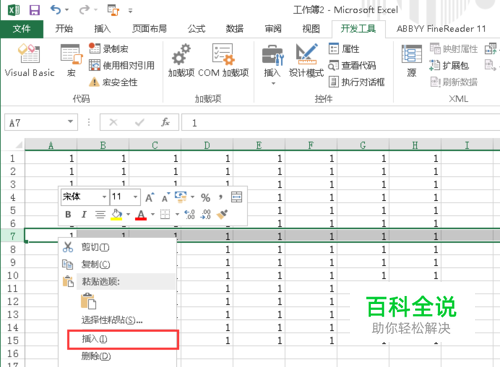500x367 pixels.
Task: Switch to the Review (审阅) tab
Action: tap(273, 29)
